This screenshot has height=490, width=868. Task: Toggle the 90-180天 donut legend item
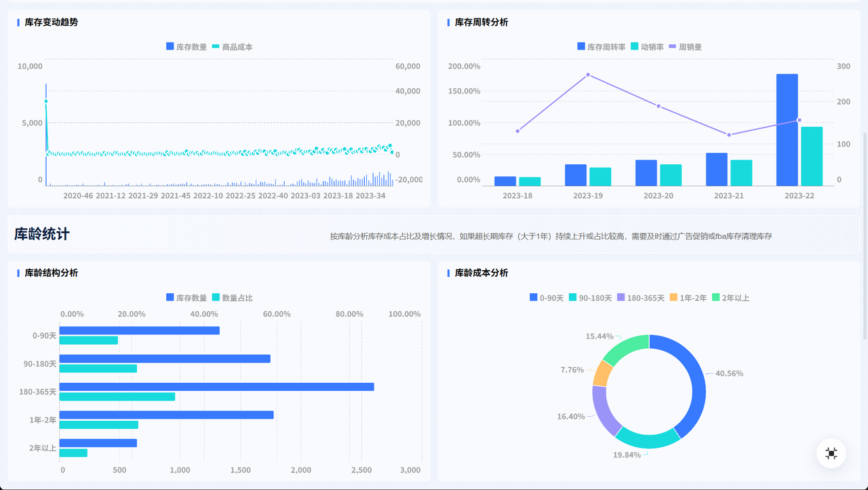tap(590, 297)
